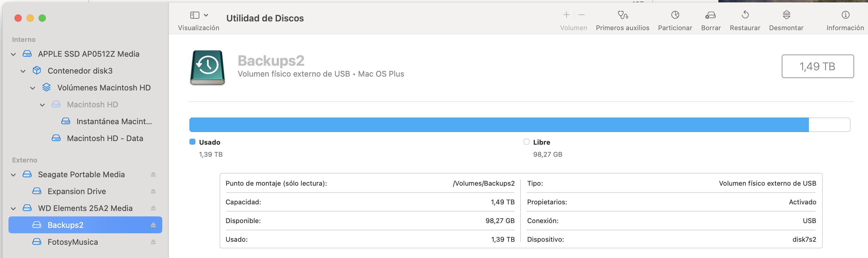Click the Primeros auxilios stethoscope icon

coord(622,15)
